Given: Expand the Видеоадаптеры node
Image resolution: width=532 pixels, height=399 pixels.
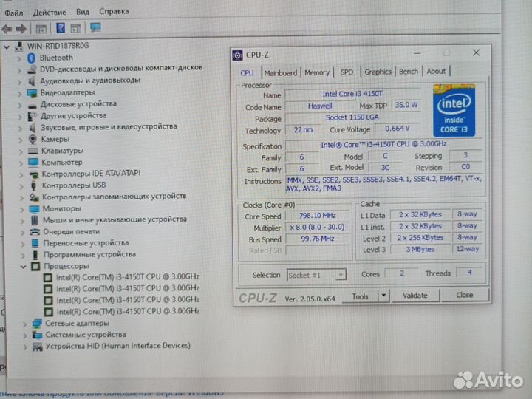Looking at the screenshot, I should [20, 93].
